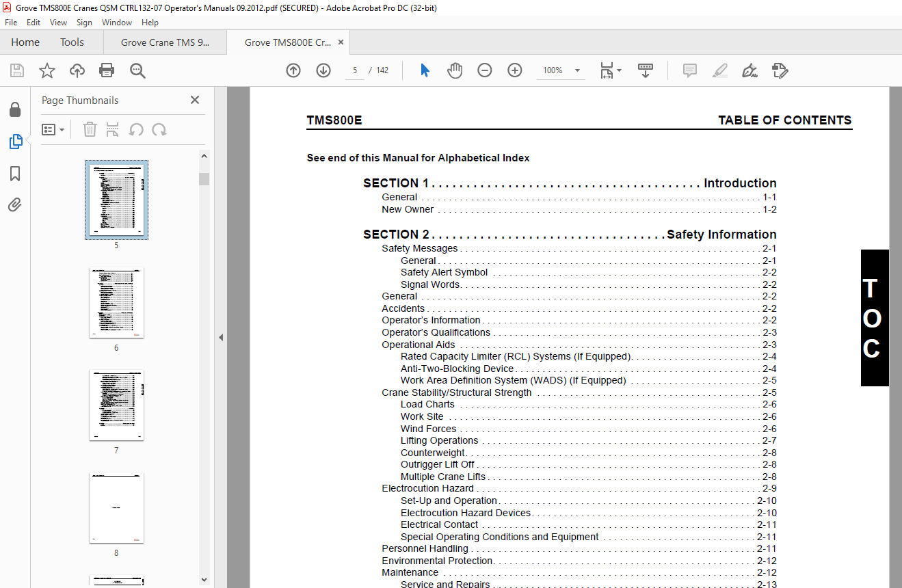Open the find text search tool
The width and height of the screenshot is (902, 588).
point(137,70)
